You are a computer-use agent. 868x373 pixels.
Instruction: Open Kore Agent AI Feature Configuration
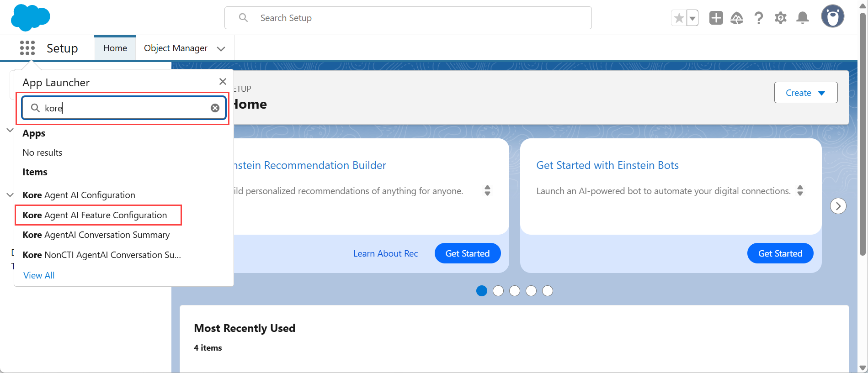[95, 215]
